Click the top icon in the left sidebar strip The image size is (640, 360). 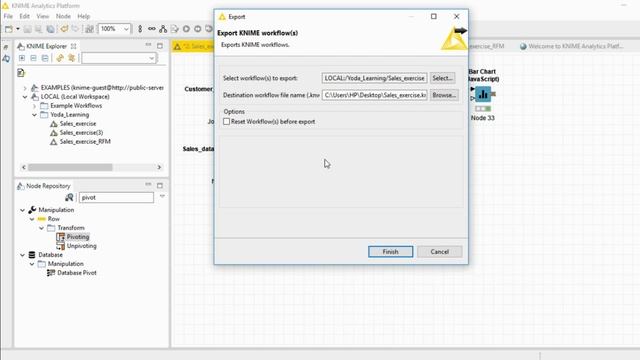coord(6,47)
